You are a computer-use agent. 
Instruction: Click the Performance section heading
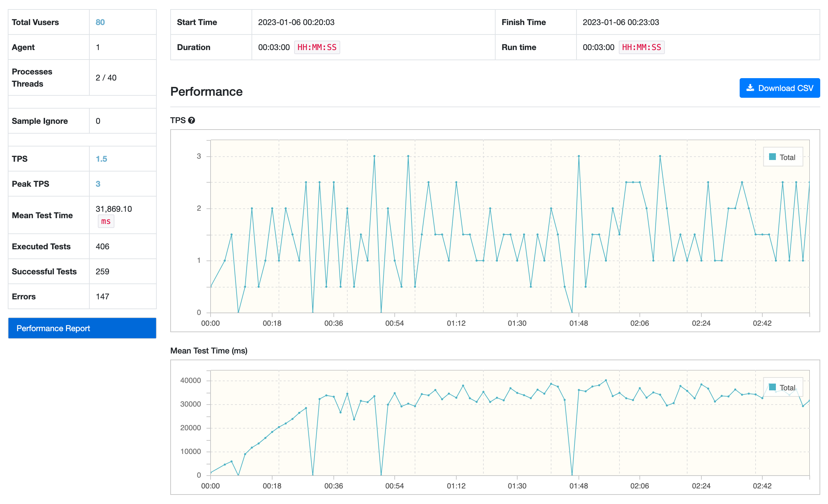coord(206,92)
